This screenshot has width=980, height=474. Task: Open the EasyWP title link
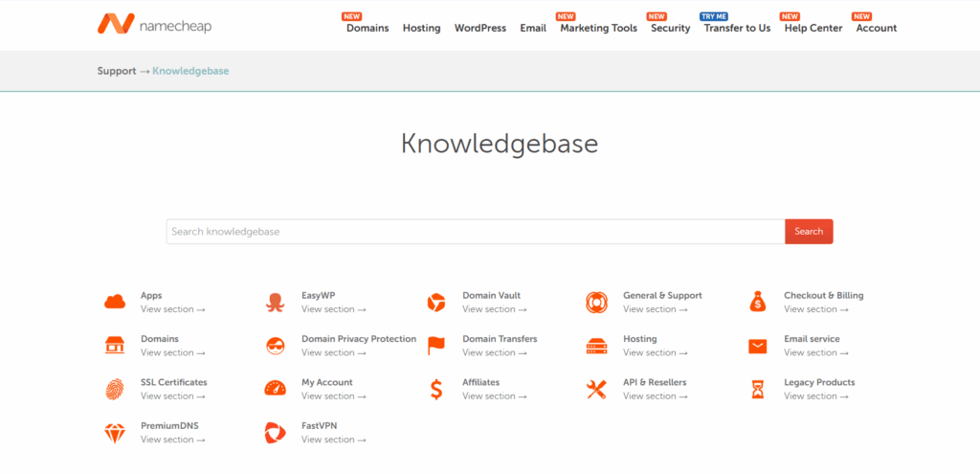point(318,296)
